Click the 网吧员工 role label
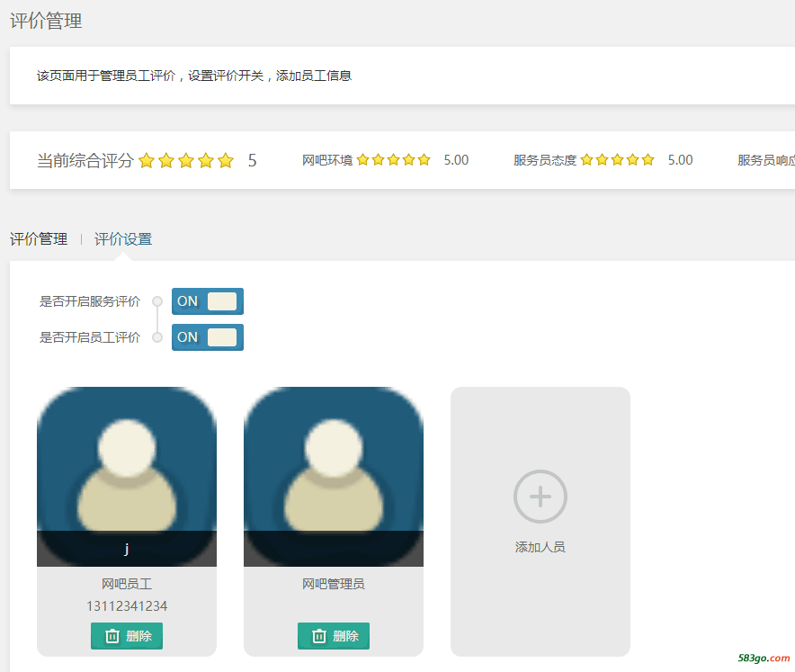The width and height of the screenshot is (795, 672). click(x=127, y=584)
